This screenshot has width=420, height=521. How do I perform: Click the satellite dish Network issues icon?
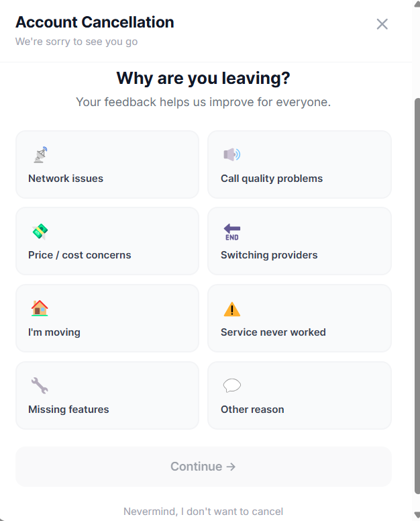pyautogui.click(x=40, y=155)
